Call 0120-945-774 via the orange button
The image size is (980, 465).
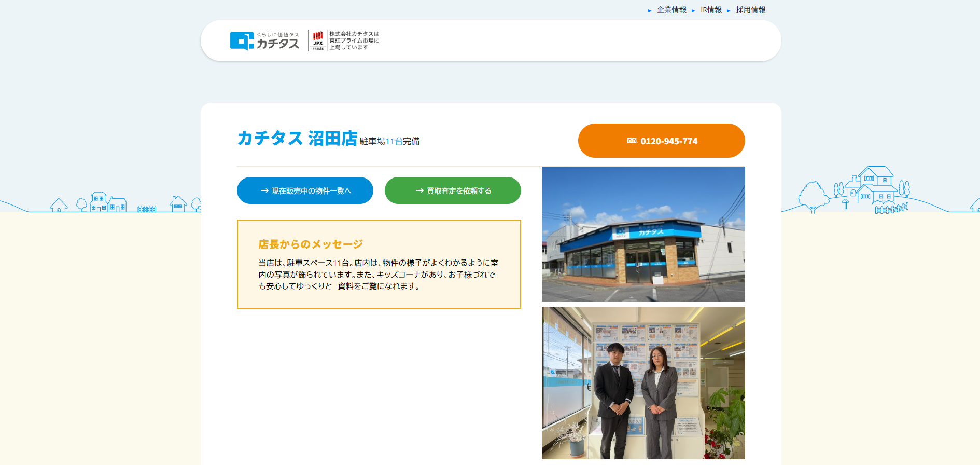point(662,141)
